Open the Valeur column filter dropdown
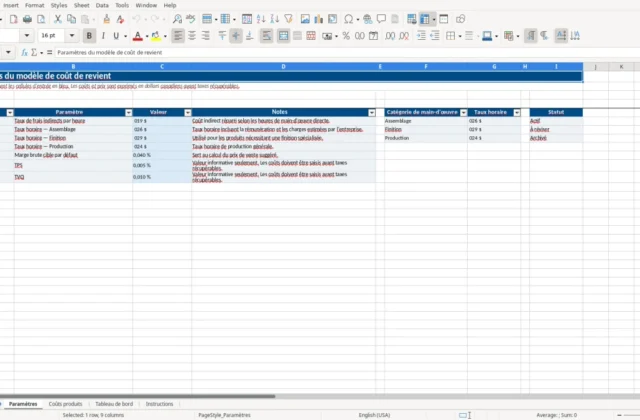640x420 pixels. point(188,113)
